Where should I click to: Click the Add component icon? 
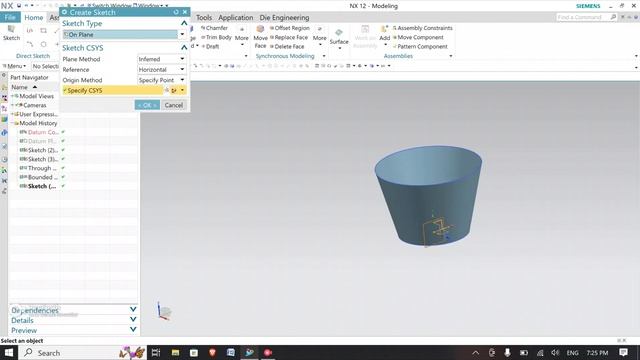click(384, 29)
